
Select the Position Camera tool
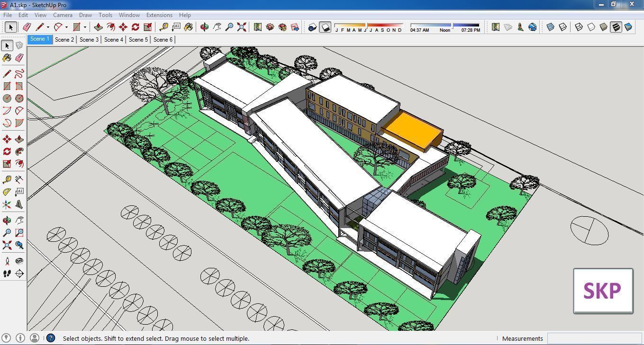pyautogui.click(x=7, y=261)
